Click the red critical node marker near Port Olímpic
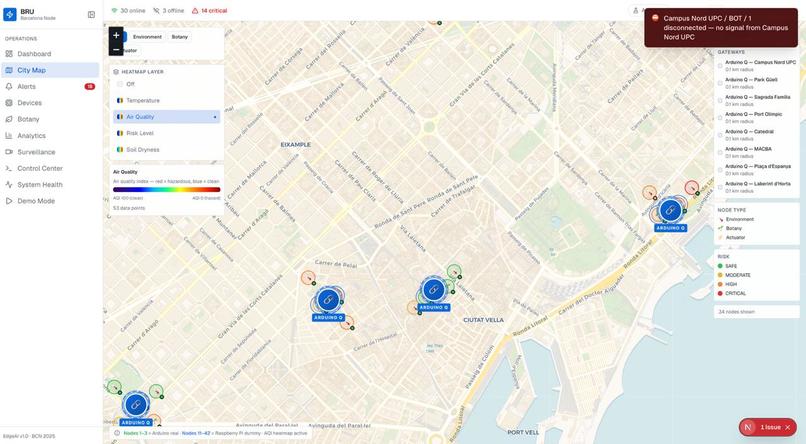The height and width of the screenshot is (444, 806). coord(692,188)
